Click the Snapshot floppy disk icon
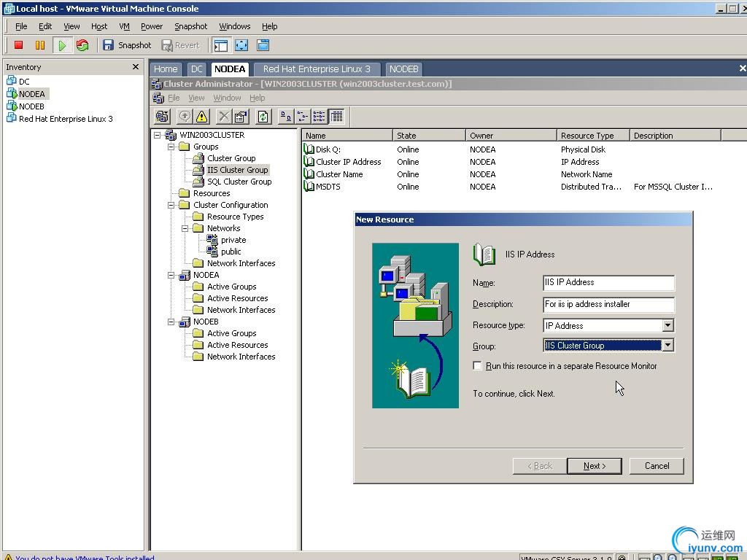The width and height of the screenshot is (747, 560). pos(109,45)
